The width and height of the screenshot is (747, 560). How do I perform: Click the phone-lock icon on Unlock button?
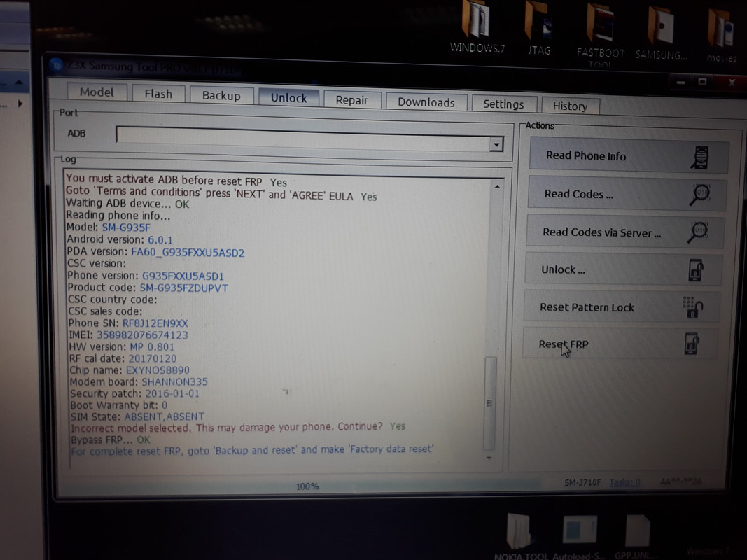pos(696,270)
